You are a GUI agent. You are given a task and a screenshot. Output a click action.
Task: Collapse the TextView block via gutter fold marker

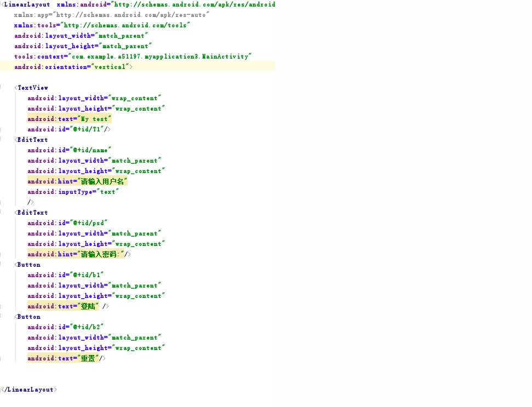(x=1, y=88)
